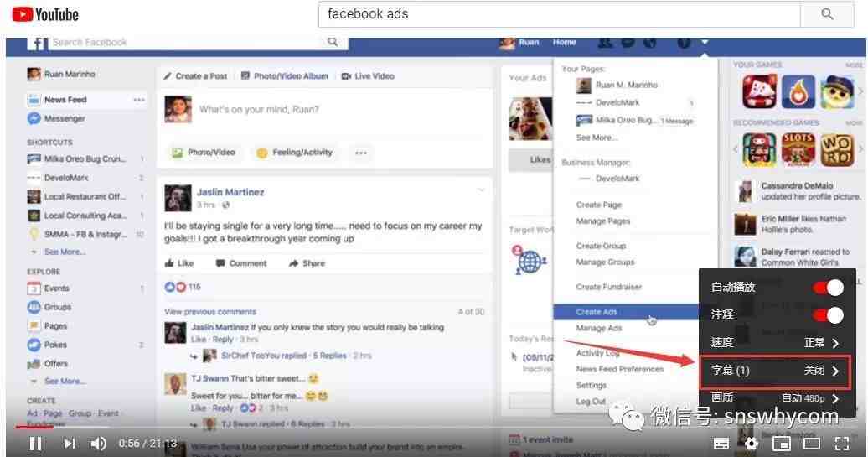Mute the video volume speaker icon
This screenshot has width=868, height=457.
99,443
